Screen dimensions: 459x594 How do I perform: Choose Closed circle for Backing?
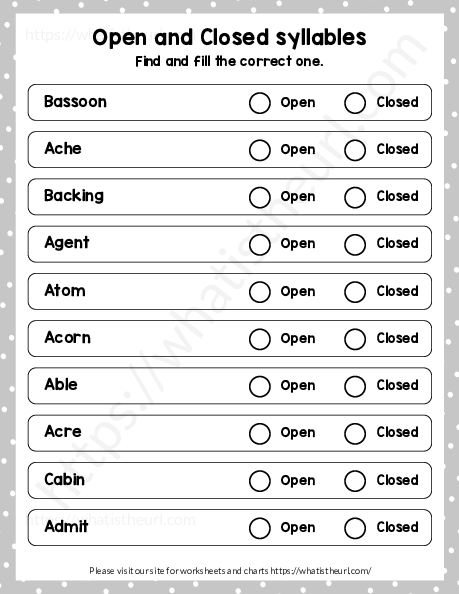(x=355, y=197)
